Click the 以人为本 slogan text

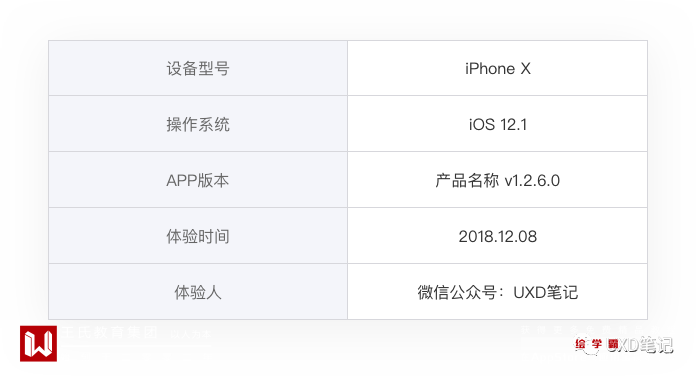click(x=191, y=334)
